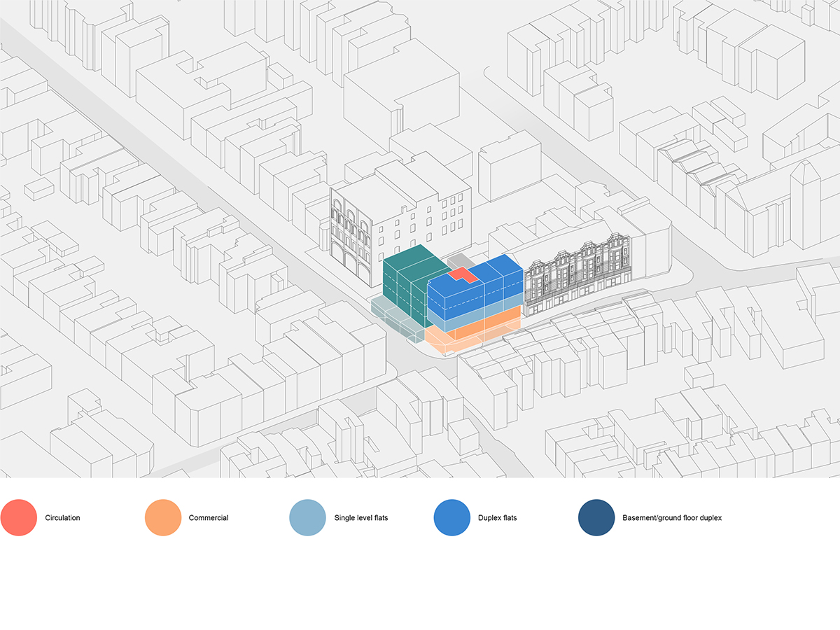Select the 'Commercial' legend label
Screen dimensions: 840x630
[x=209, y=518]
